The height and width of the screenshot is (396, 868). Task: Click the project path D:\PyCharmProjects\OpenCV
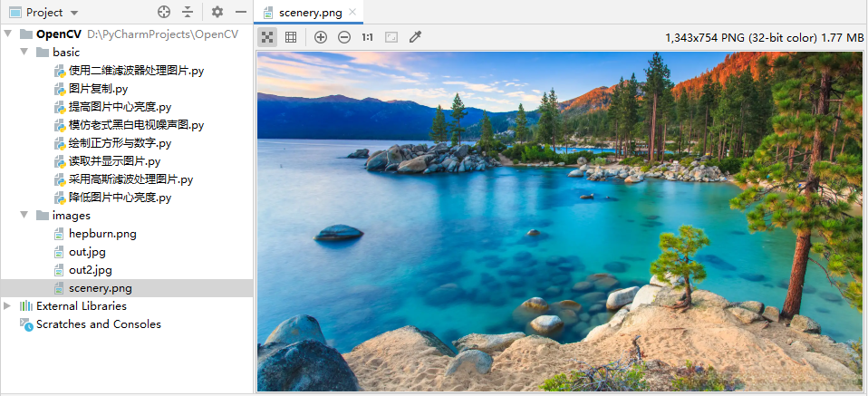coord(163,34)
